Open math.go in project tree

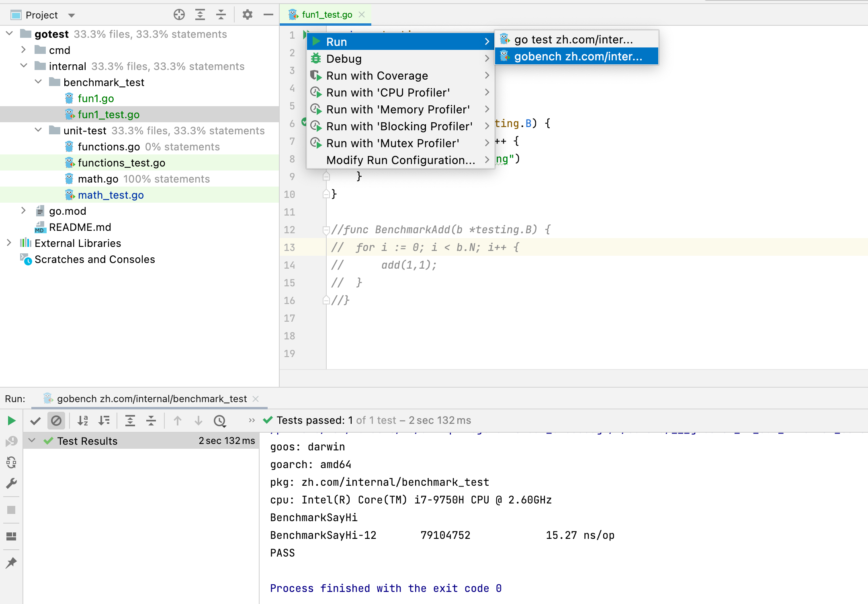98,179
